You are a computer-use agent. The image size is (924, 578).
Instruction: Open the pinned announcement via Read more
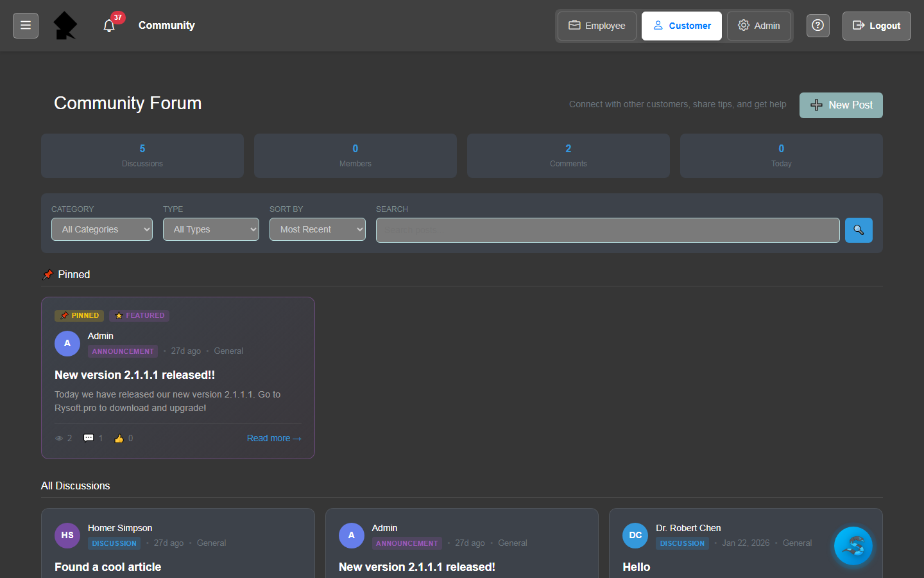click(274, 438)
